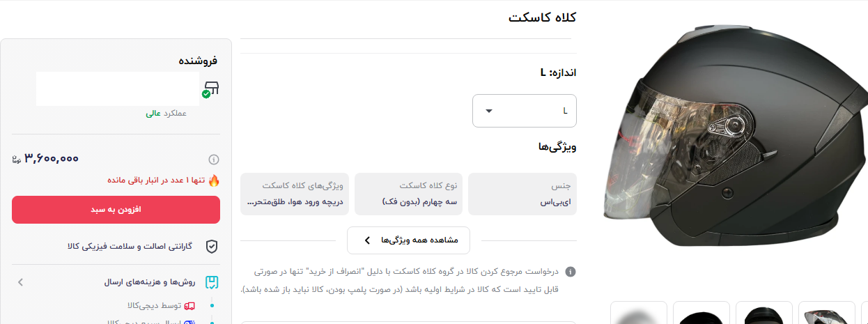Click chevron in view all features button
Image resolution: width=868 pixels, height=324 pixels.
point(367,240)
